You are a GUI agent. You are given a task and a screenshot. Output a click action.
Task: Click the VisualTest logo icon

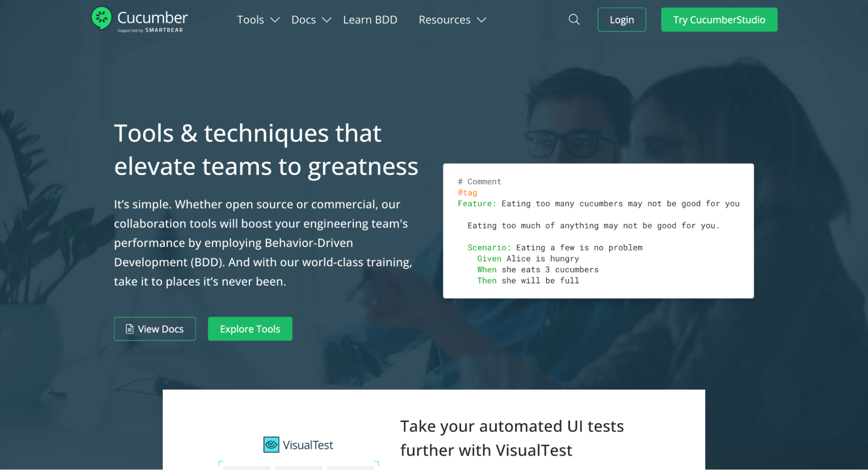(271, 444)
